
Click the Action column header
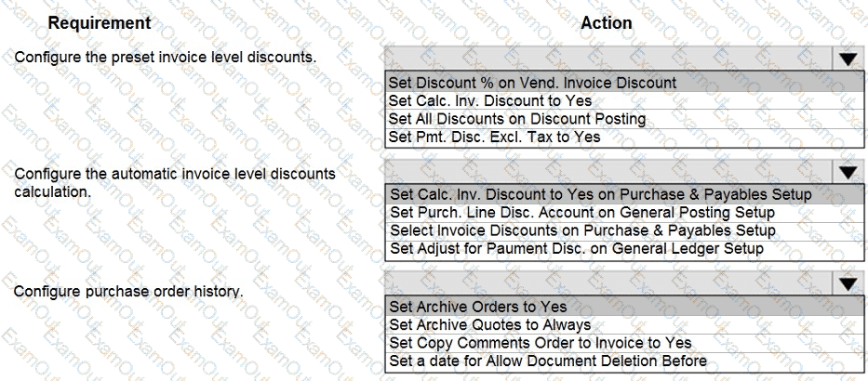(606, 22)
